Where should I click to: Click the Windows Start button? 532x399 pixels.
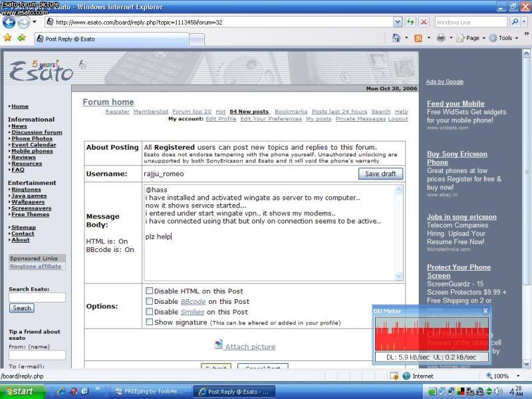tap(23, 392)
